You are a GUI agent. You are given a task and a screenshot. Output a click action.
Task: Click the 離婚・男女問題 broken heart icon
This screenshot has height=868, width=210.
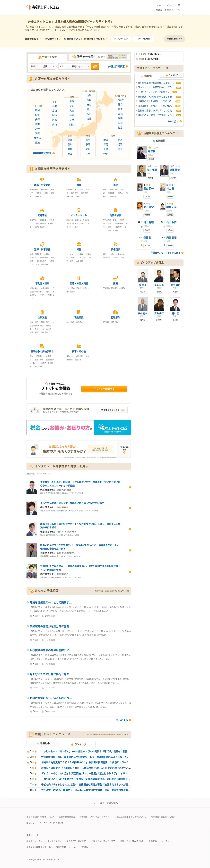pos(42,180)
